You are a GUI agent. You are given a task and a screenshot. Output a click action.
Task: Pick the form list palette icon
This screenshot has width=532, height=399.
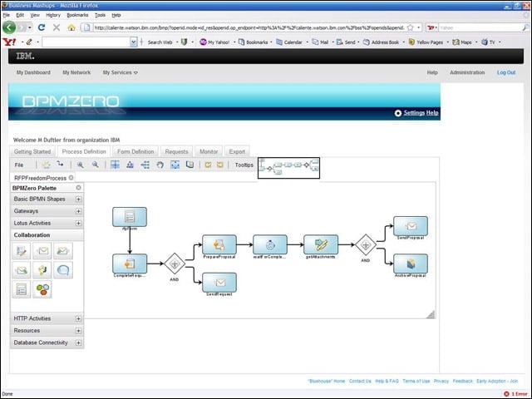22,289
